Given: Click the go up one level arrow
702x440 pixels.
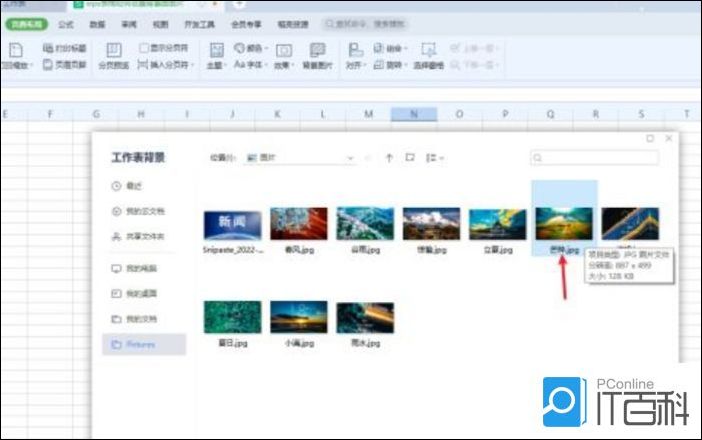Looking at the screenshot, I should click(389, 158).
